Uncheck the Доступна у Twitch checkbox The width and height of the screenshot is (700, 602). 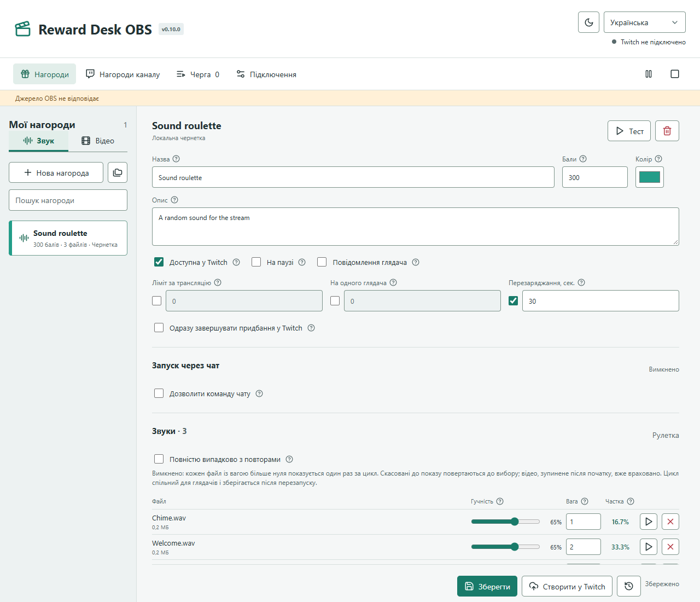tap(159, 262)
